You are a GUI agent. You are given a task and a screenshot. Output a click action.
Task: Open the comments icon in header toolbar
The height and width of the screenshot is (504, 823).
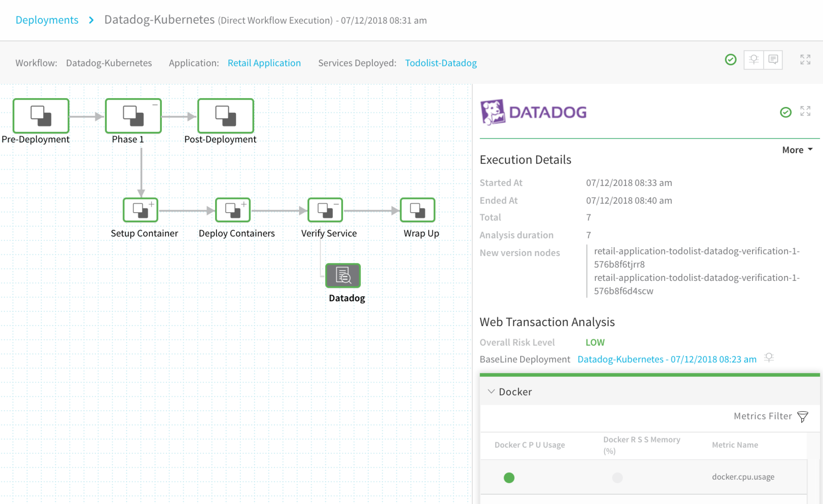(x=773, y=60)
